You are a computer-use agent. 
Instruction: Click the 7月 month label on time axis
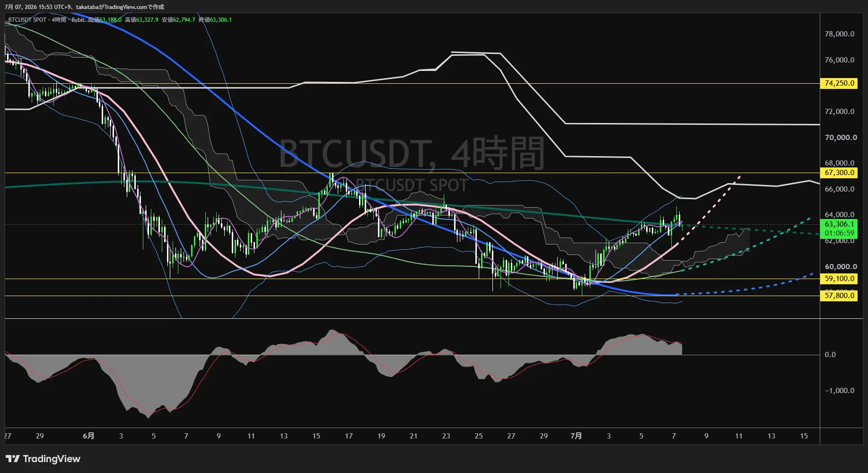click(x=576, y=436)
